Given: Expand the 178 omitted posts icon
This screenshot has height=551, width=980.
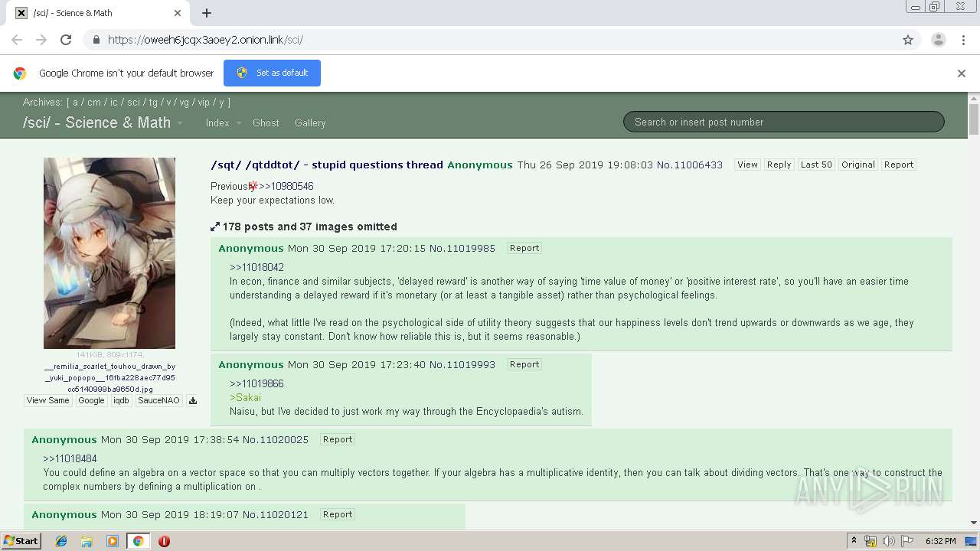Looking at the screenshot, I should (215, 227).
